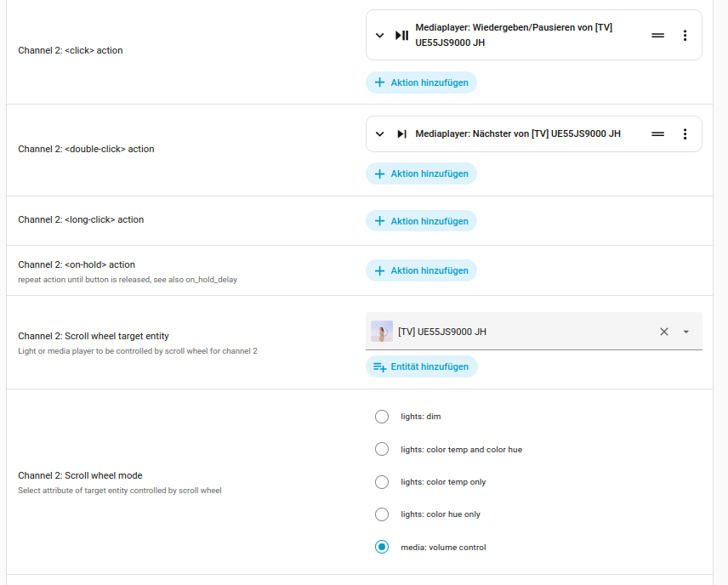
Task: Click next-track icon in double-click action row
Action: 402,134
